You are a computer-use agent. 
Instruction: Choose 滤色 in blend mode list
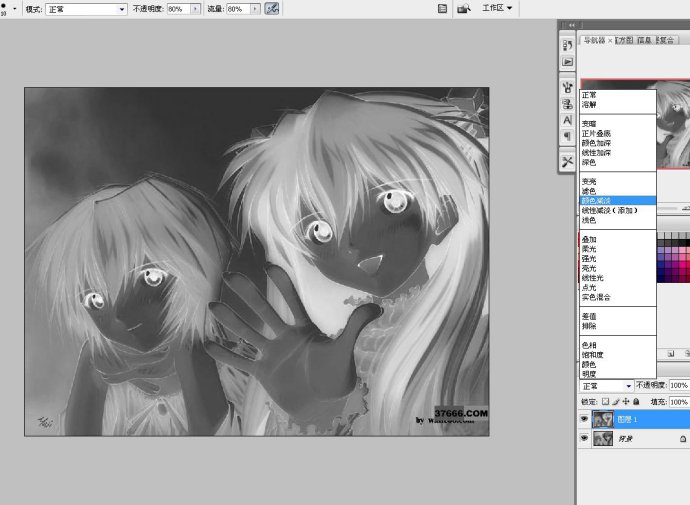[x=617, y=191]
